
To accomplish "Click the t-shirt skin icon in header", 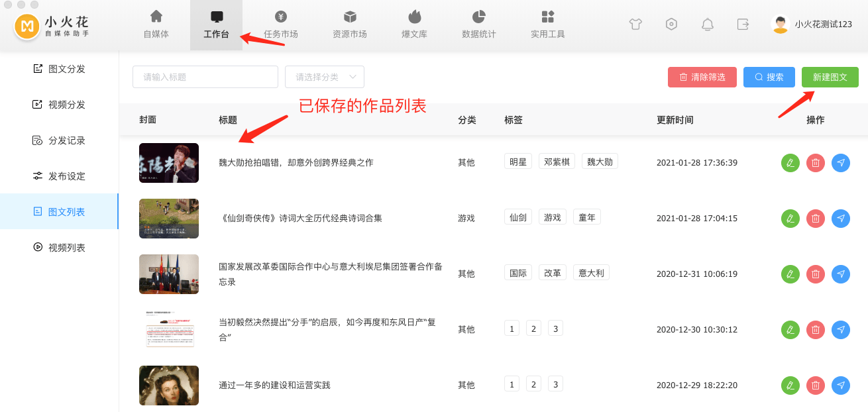I will tap(635, 25).
